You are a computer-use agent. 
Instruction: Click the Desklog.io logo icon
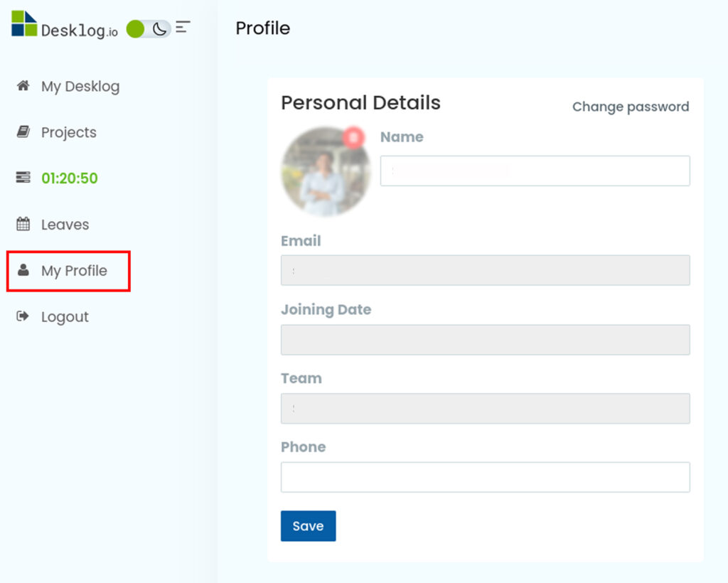pos(24,23)
